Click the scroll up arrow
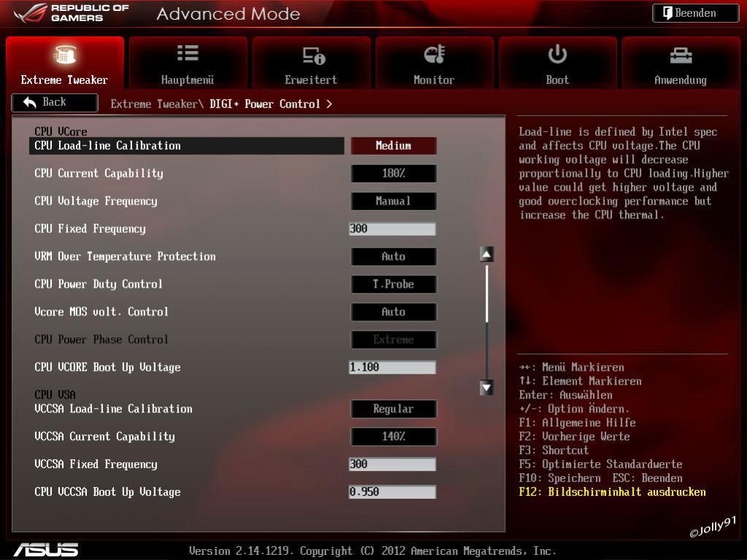747x560 pixels. pos(486,254)
